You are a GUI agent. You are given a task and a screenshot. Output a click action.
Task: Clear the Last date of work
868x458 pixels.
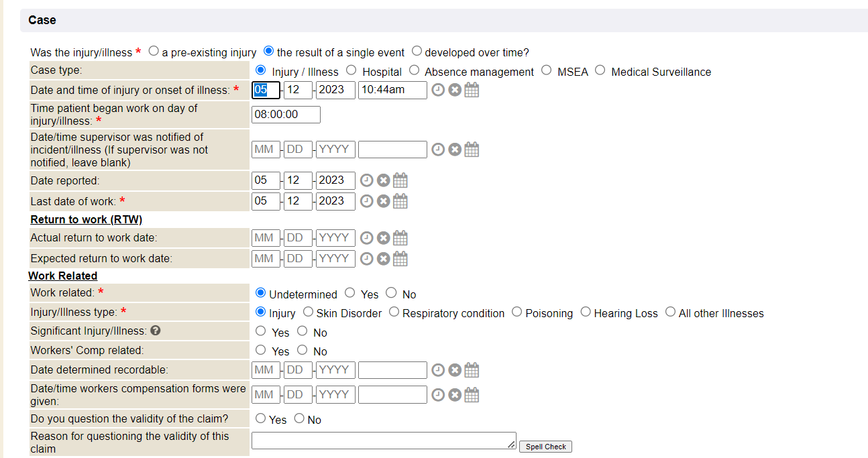click(x=383, y=201)
